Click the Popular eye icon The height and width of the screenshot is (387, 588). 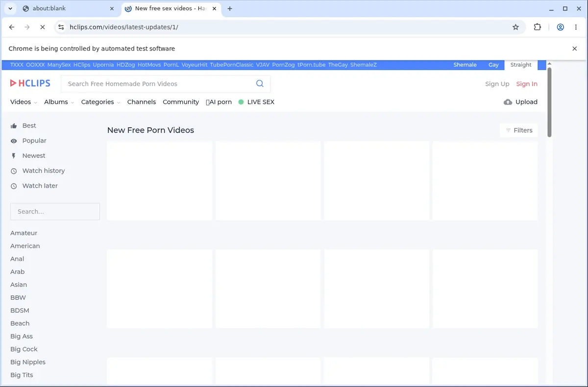coord(14,141)
